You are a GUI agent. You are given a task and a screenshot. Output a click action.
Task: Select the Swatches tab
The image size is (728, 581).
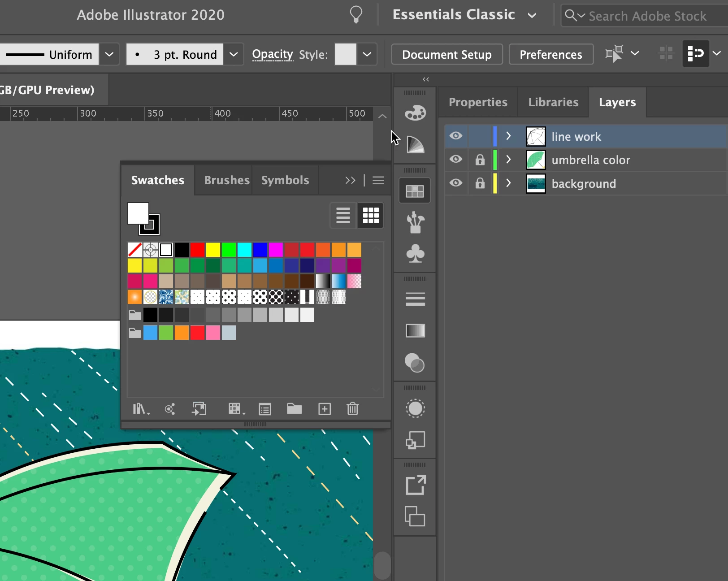click(x=157, y=180)
